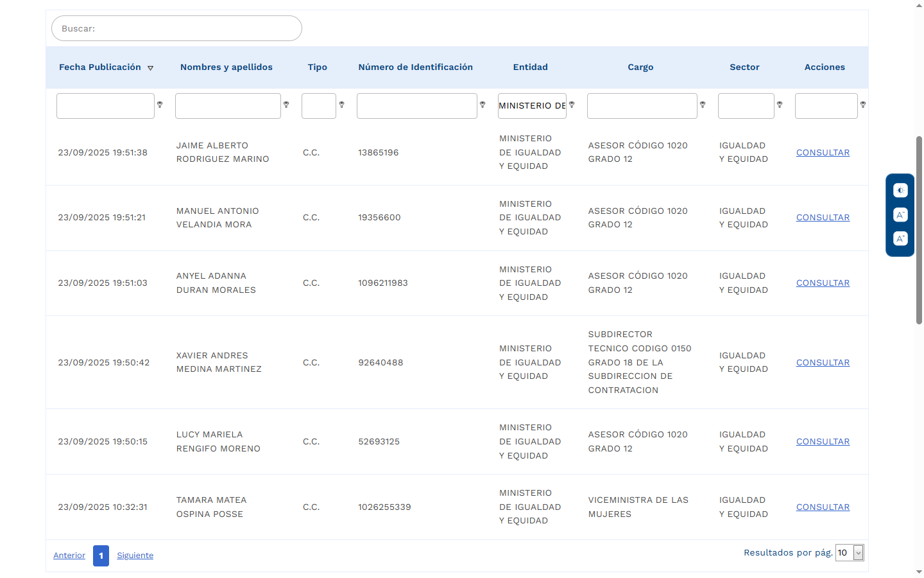Select identification number 1096211983
This screenshot has width=924, height=578.
[383, 283]
